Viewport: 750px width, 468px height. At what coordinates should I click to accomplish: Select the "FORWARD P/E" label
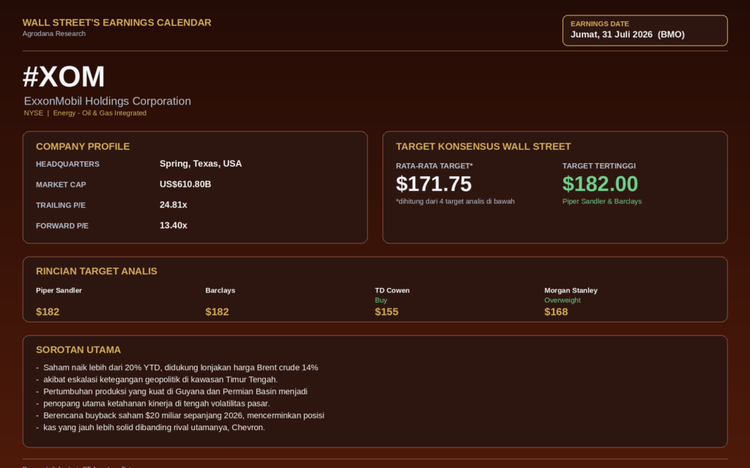click(62, 226)
